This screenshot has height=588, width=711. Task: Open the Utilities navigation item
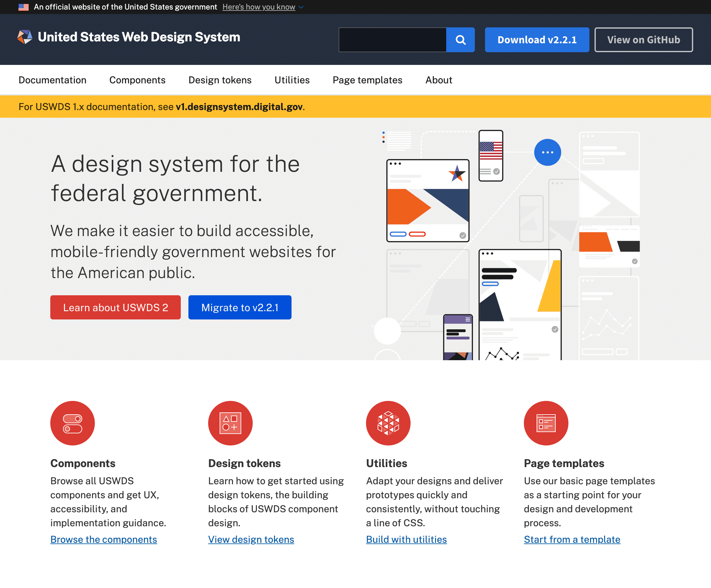pos(292,80)
